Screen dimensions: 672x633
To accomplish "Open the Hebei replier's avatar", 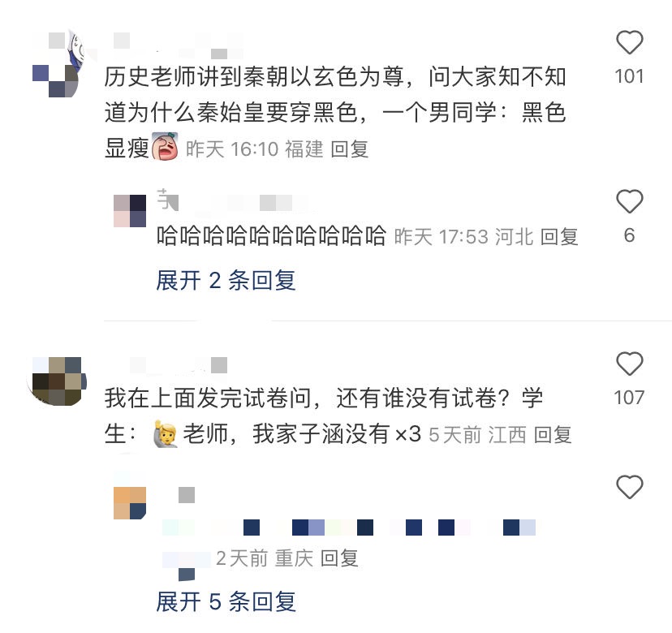I will (130, 210).
